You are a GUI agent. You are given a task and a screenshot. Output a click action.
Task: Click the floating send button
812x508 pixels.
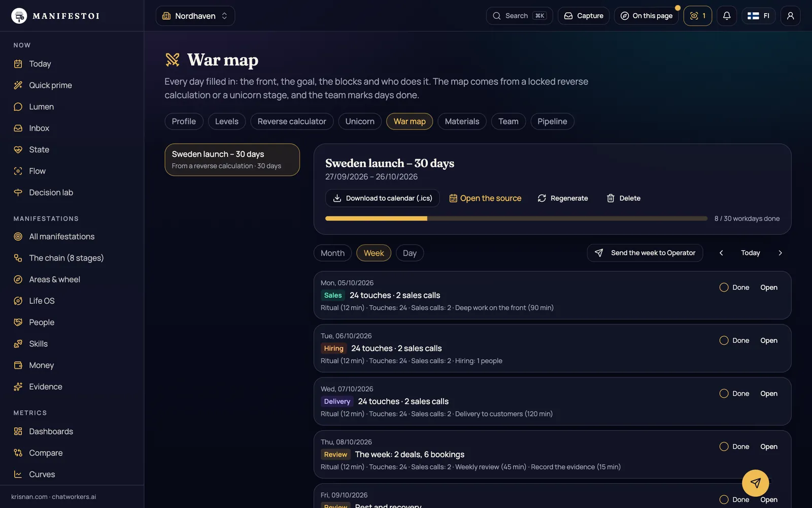pos(755,483)
